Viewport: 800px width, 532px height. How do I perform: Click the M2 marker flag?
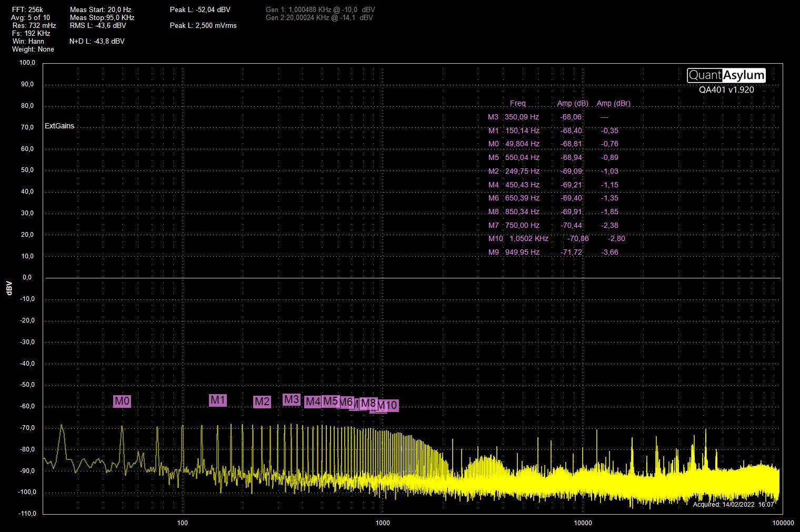262,402
